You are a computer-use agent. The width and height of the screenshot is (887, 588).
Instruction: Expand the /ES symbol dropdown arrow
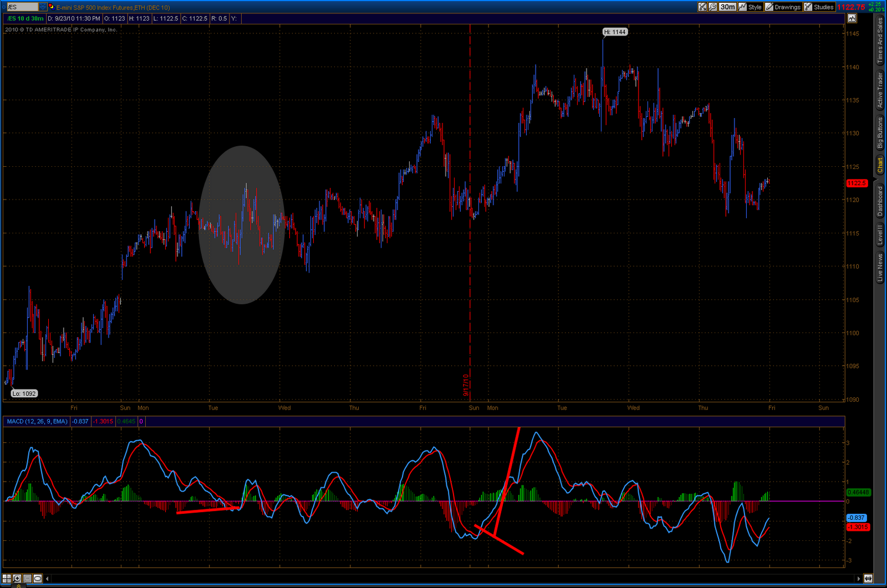[43, 7]
